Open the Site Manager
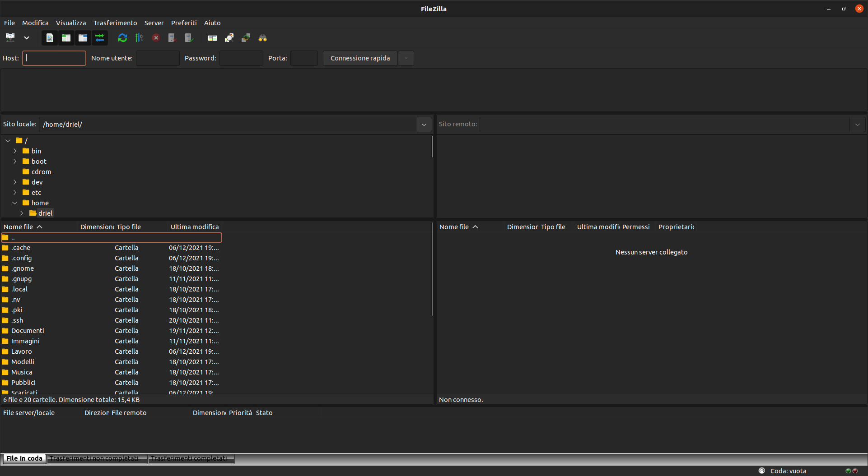This screenshot has width=868, height=476. [10, 38]
